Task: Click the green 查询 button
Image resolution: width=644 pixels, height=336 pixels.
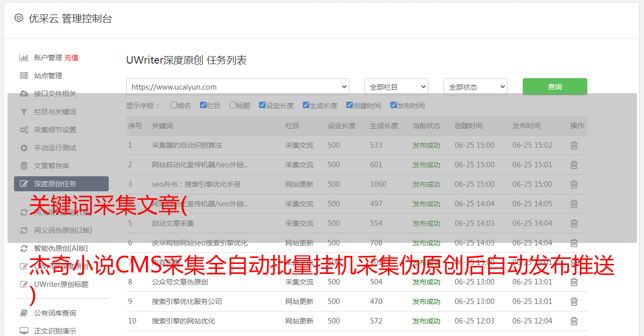Action: [554, 87]
